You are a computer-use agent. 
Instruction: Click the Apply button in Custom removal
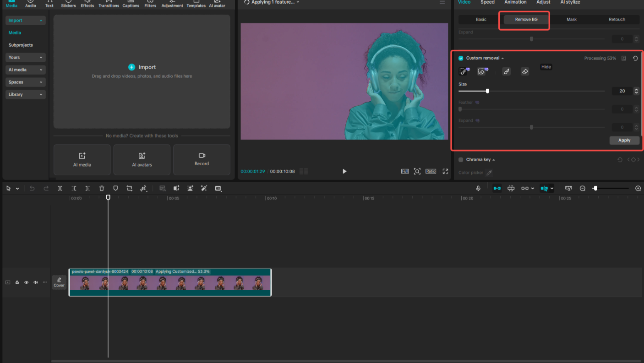tap(624, 140)
